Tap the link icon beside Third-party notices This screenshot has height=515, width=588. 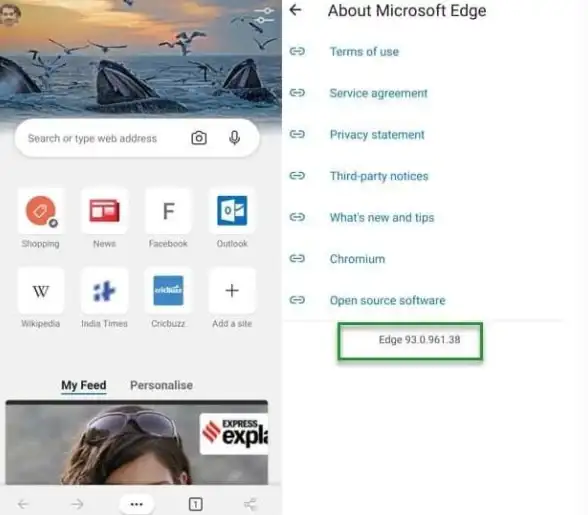(x=297, y=175)
